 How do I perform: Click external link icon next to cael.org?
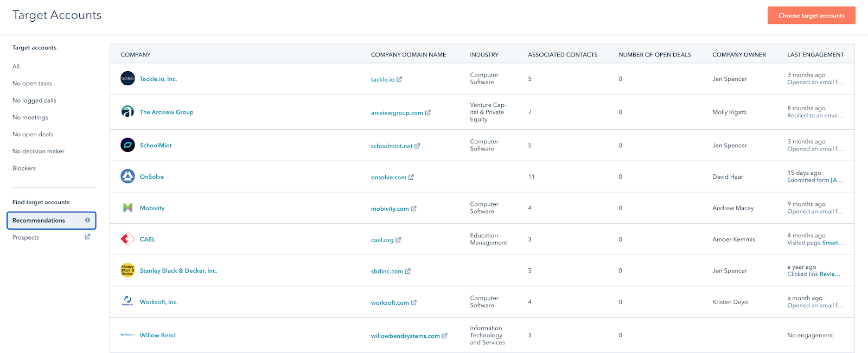(x=398, y=239)
